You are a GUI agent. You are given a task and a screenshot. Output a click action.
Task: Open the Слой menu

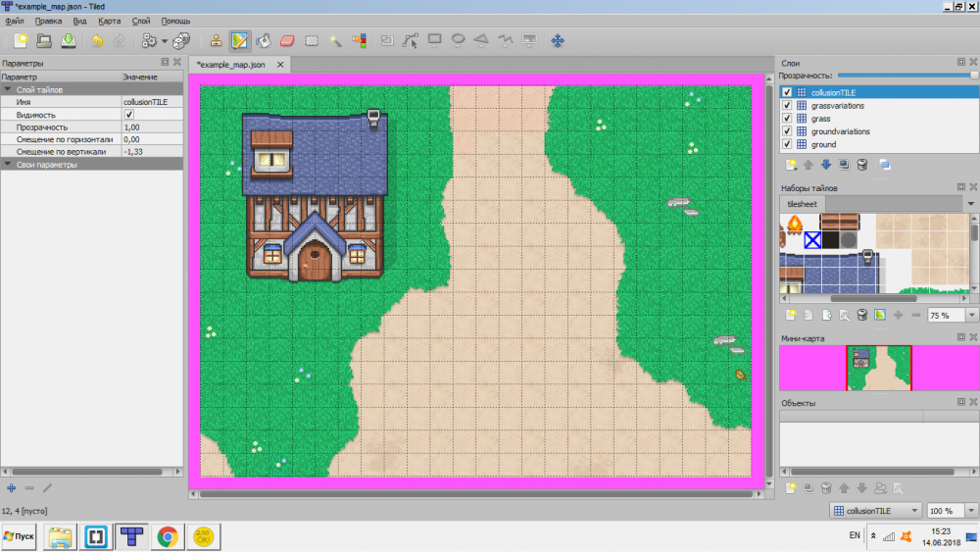[x=141, y=21]
